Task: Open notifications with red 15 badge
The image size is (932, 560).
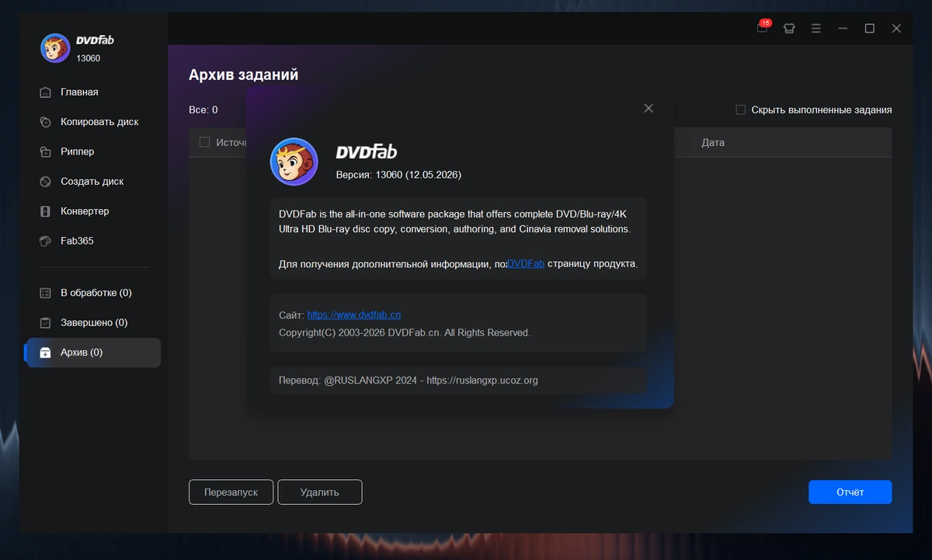Action: [763, 27]
